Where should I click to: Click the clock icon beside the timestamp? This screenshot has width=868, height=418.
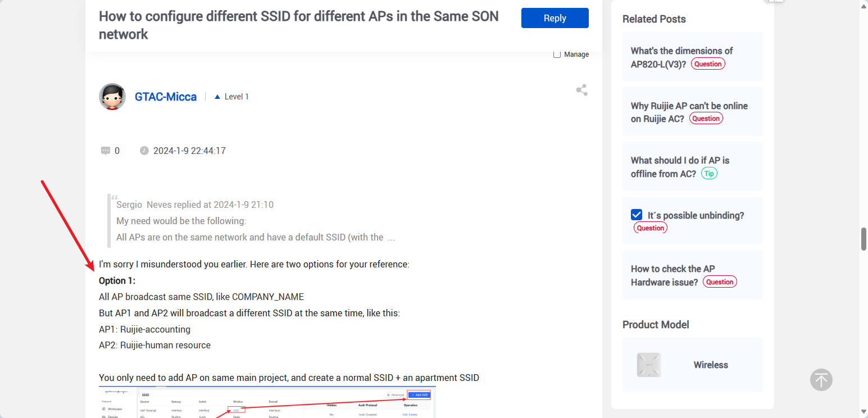point(144,151)
